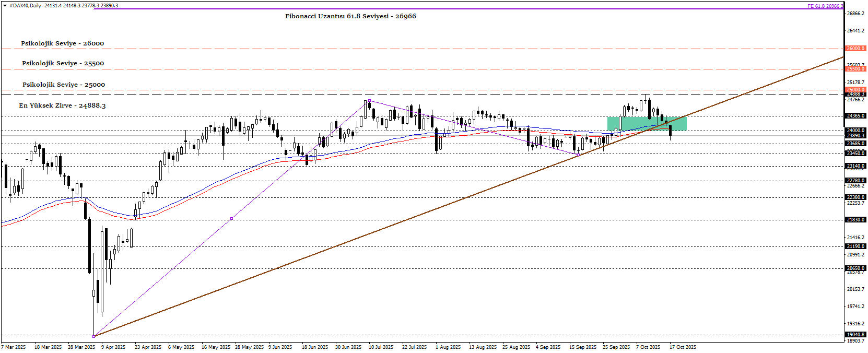This screenshot has width=868, height=353.
Task: Click the Fibonacci Uzantısı 61.8 Seviyesi label
Action: pyautogui.click(x=350, y=16)
